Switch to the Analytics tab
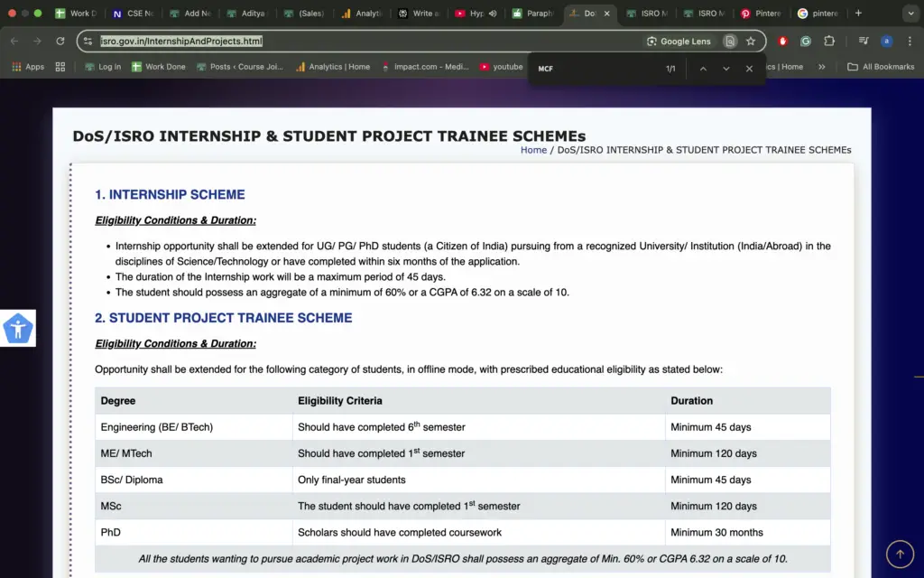 coord(362,13)
